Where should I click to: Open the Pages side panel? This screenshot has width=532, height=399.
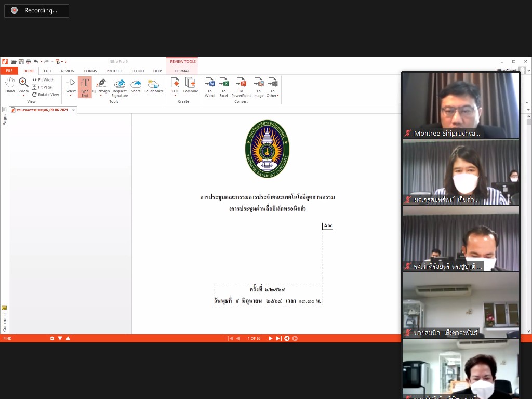pos(4,117)
